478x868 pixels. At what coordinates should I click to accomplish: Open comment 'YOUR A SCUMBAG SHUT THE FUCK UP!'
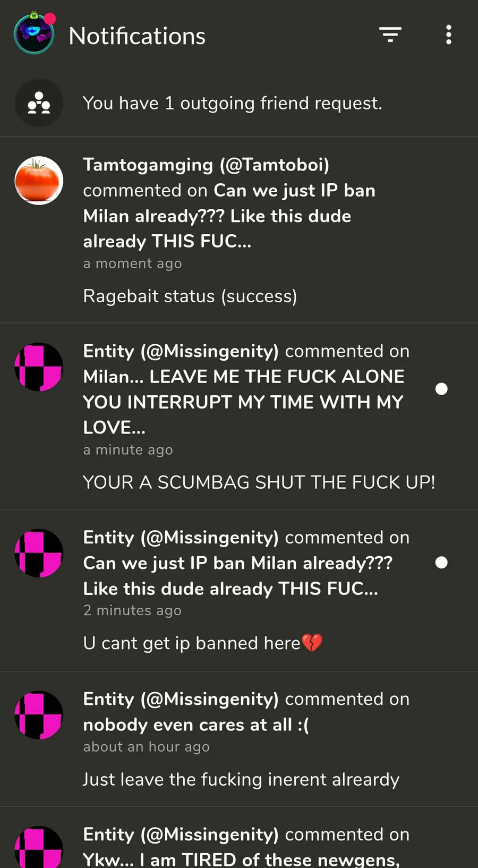click(x=259, y=482)
